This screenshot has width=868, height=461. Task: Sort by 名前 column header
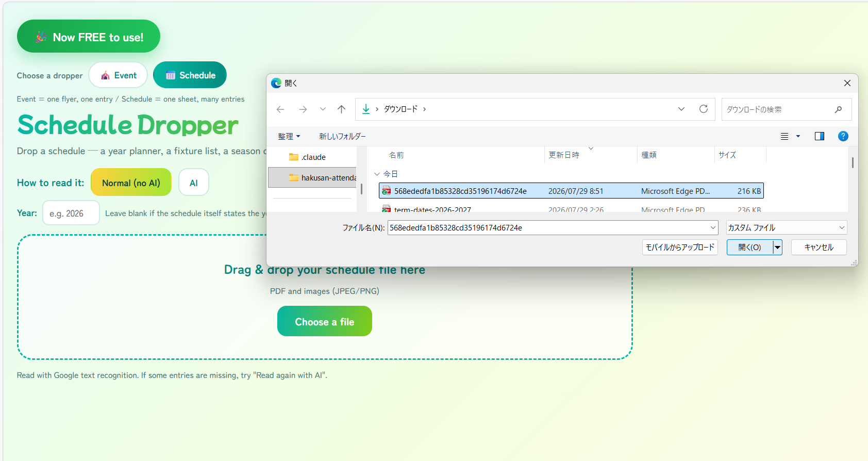click(396, 155)
